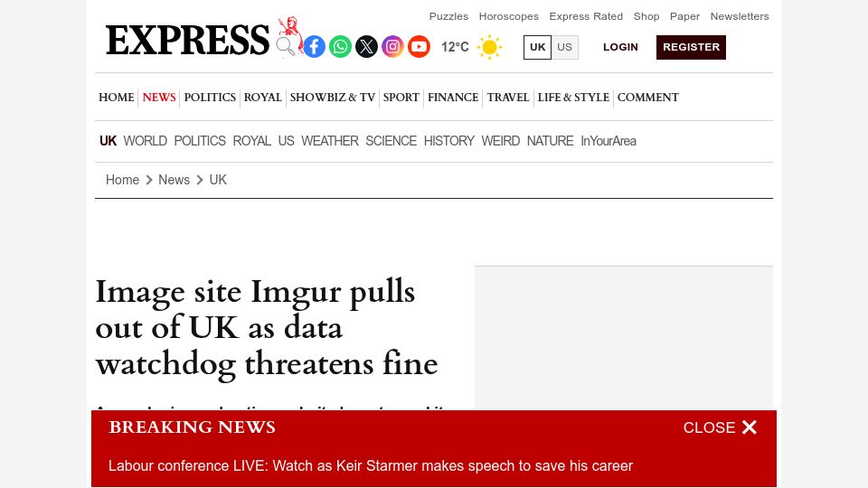This screenshot has width=868, height=488.
Task: Select US in news sub-navigation
Action: tap(287, 141)
